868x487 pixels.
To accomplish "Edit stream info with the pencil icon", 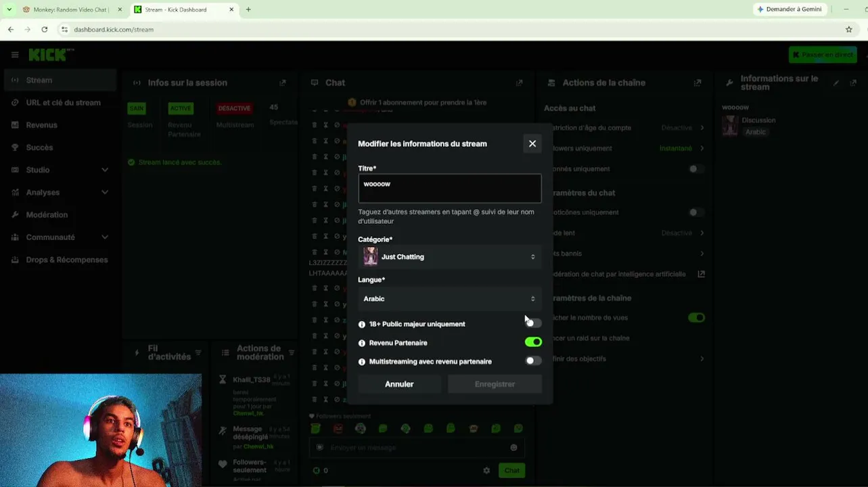I will tap(836, 83).
